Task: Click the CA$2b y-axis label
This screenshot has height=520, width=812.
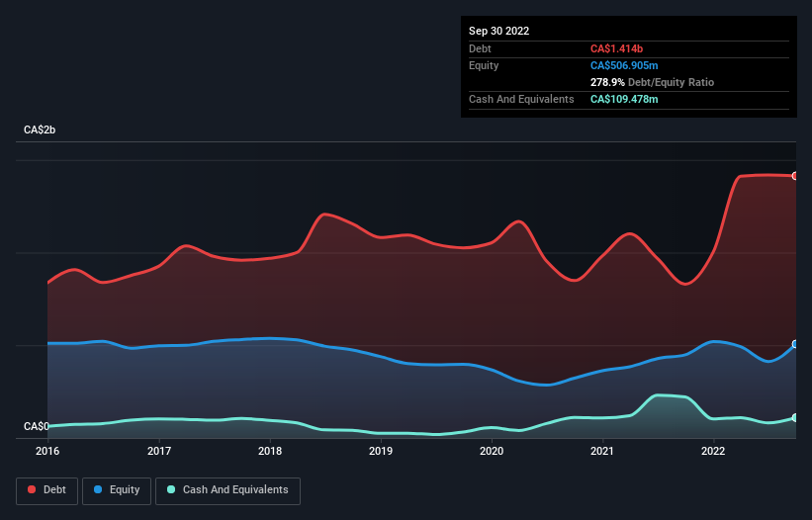Action: pyautogui.click(x=40, y=130)
